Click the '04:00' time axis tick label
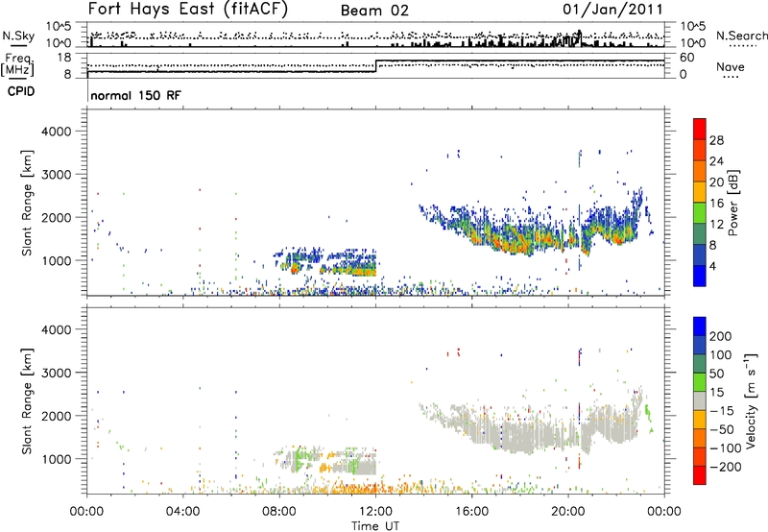 182,512
